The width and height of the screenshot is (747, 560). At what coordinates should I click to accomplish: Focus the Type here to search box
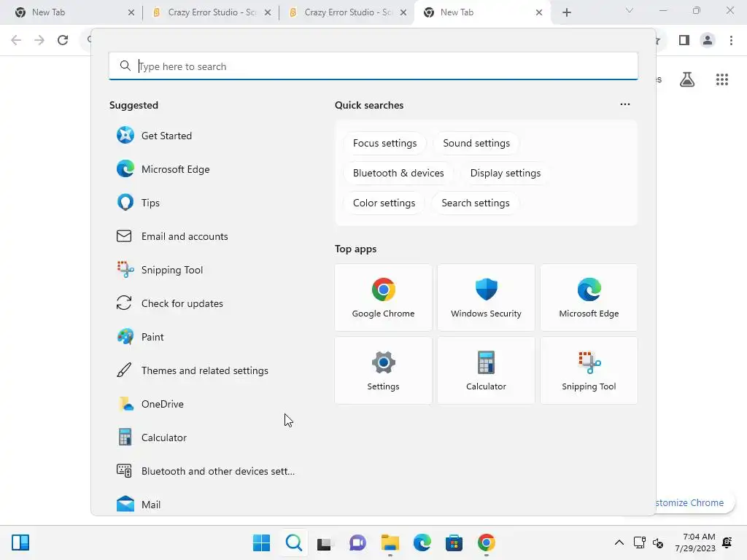[x=373, y=66]
